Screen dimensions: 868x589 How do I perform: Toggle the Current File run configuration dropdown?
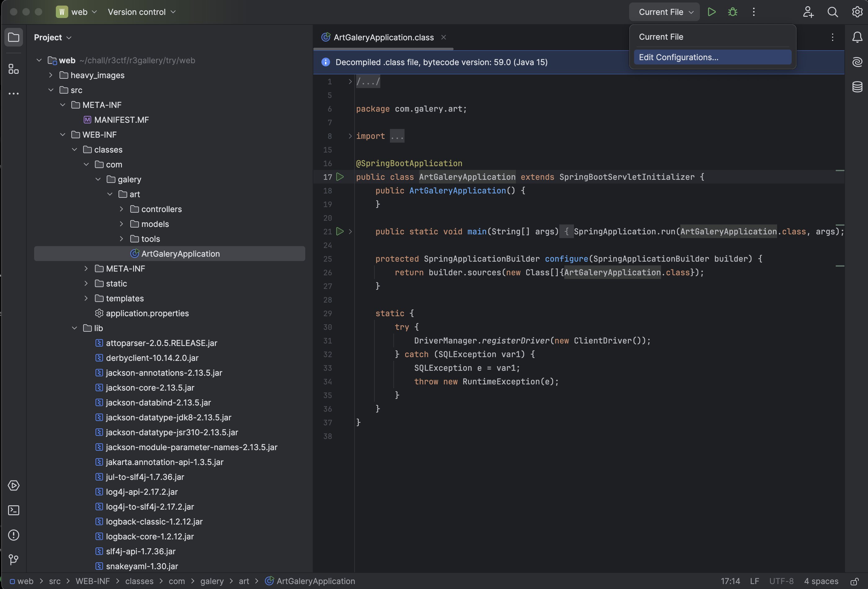click(664, 12)
